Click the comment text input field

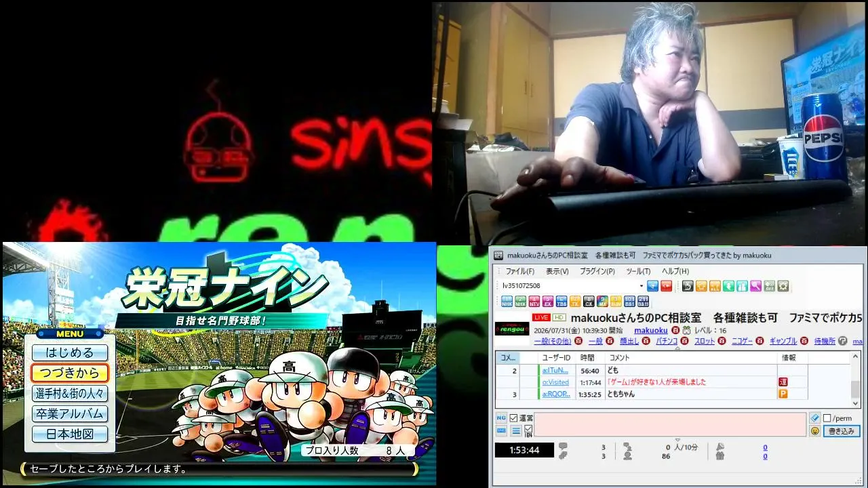click(671, 424)
